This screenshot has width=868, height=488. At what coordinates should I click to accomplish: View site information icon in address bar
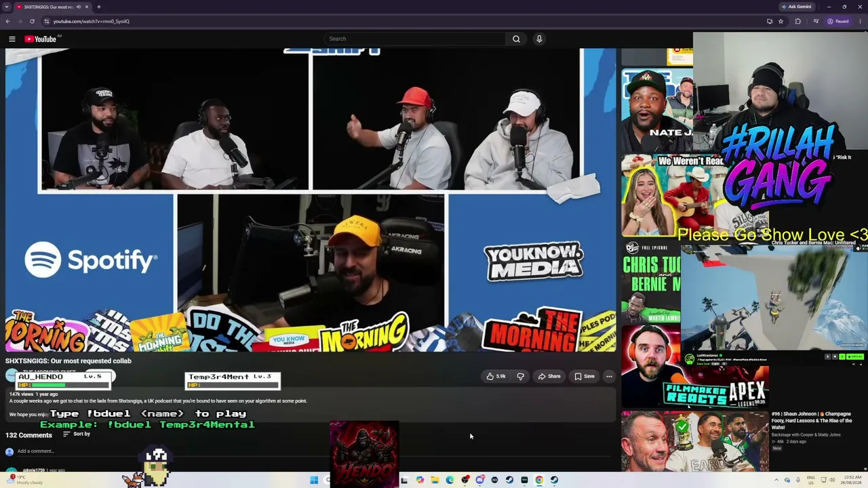pos(46,21)
